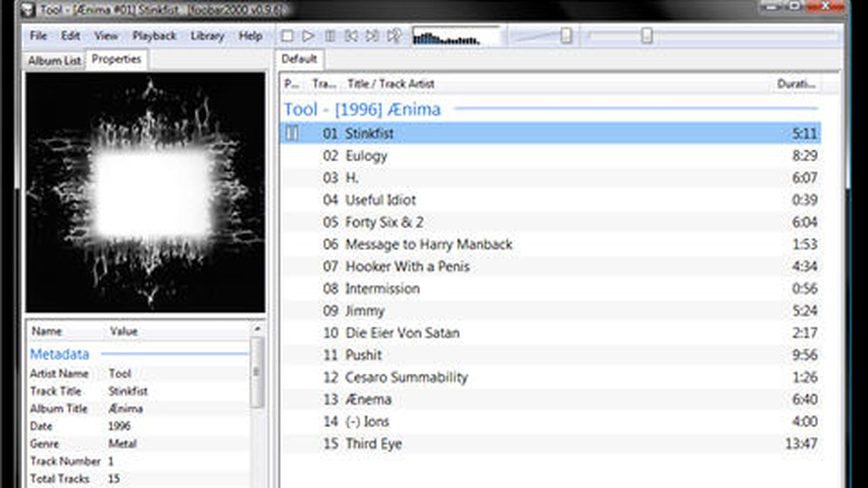The width and height of the screenshot is (868, 488).
Task: Select track 07 Hooker With a Penis
Action: click(551, 267)
